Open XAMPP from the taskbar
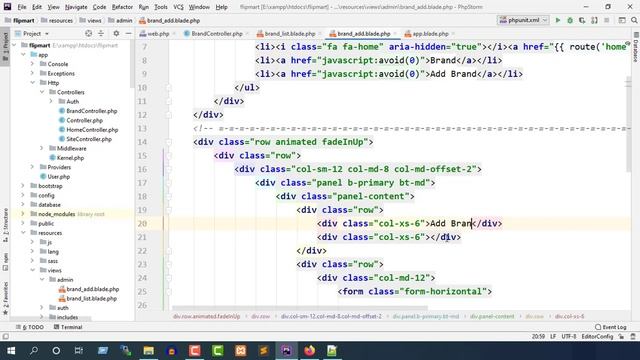 (x=241, y=351)
